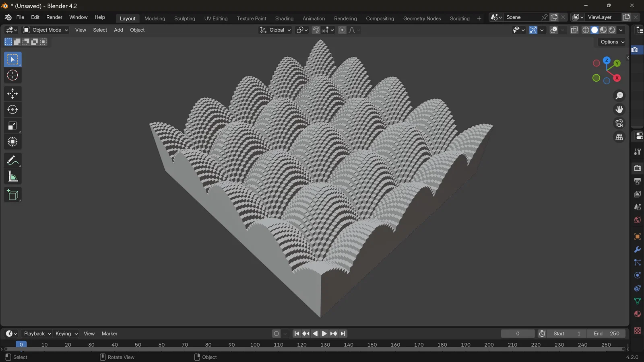Open the Object Mode dropdown
The height and width of the screenshot is (362, 644).
[x=45, y=30]
